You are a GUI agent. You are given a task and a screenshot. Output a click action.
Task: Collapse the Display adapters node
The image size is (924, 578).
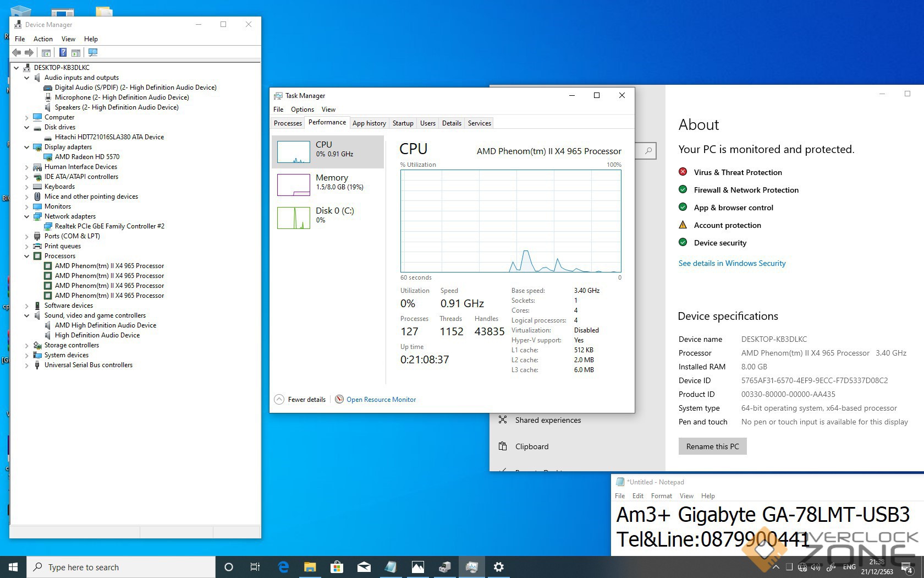click(27, 147)
